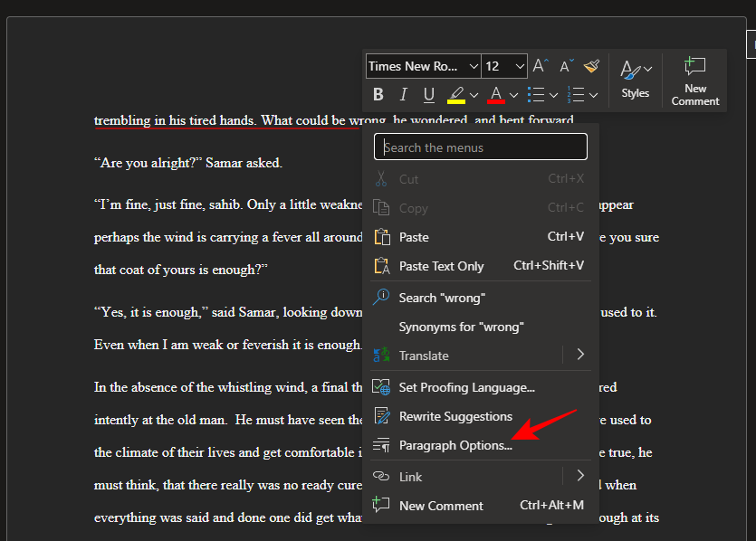Click the text "In the absence of the whistling wind"
756x541 pixels.
coord(199,387)
